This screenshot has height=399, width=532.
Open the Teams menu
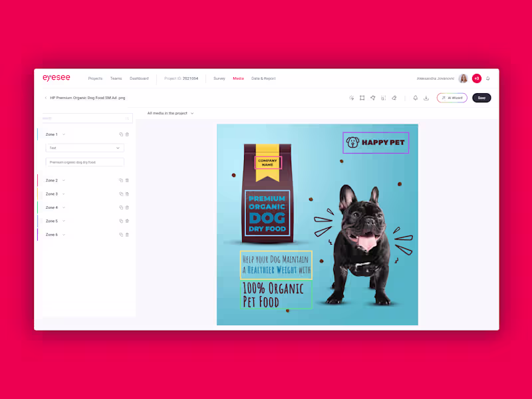click(x=116, y=78)
